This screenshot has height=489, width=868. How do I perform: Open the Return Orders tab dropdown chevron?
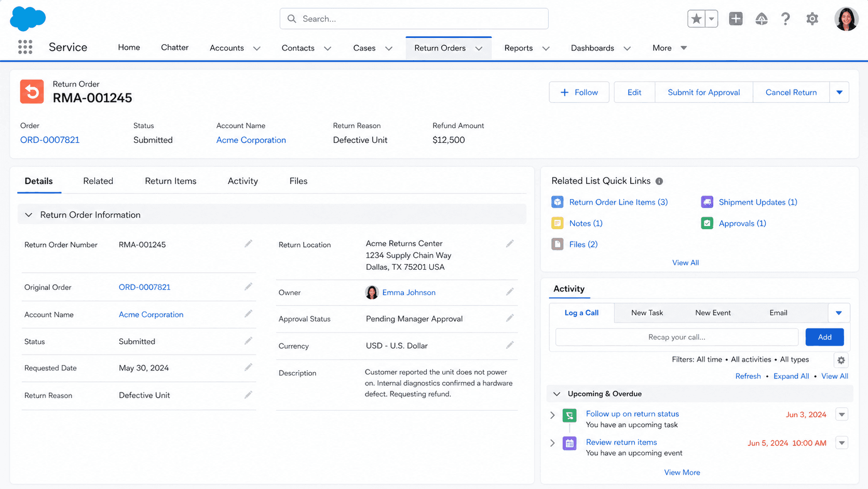click(x=479, y=48)
